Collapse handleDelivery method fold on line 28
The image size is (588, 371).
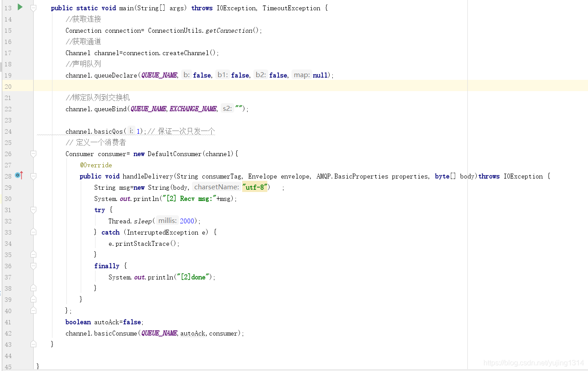point(33,176)
